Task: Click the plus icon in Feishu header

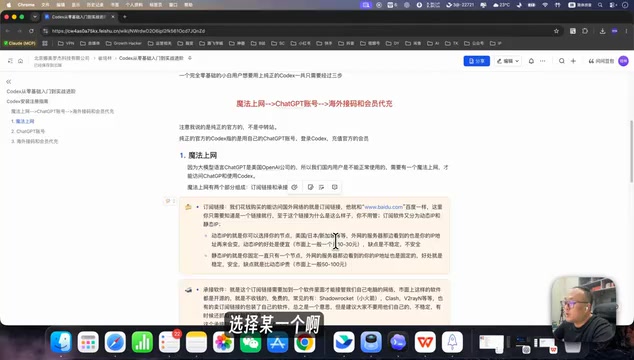Action: 573,61
